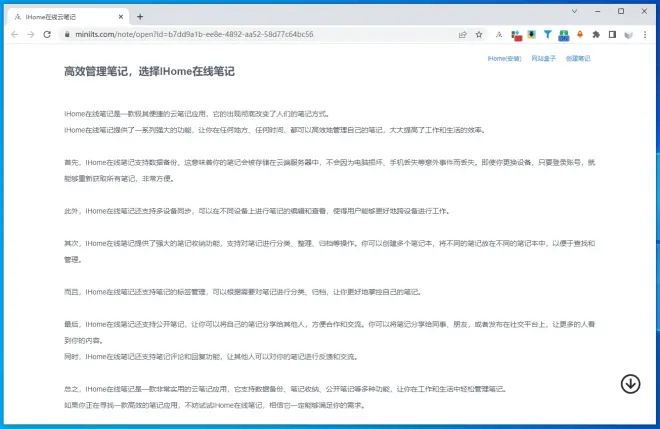Toggle the browser side panel icon
660x429 pixels.
[611, 34]
